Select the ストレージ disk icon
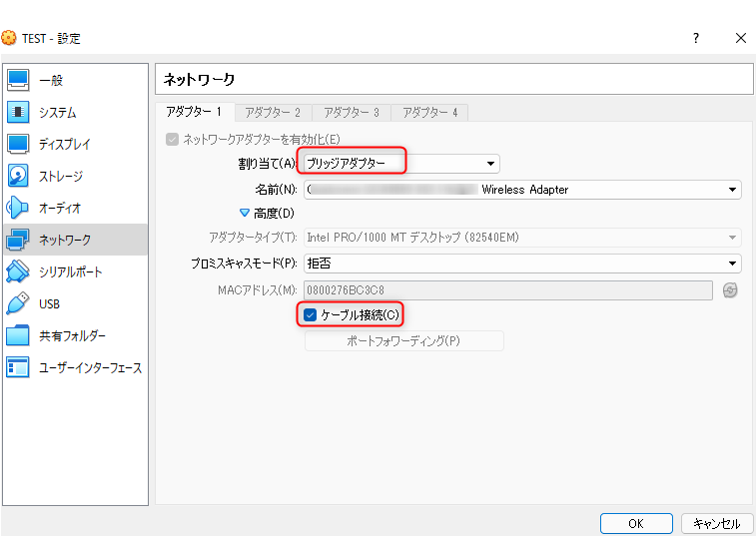 [x=18, y=176]
